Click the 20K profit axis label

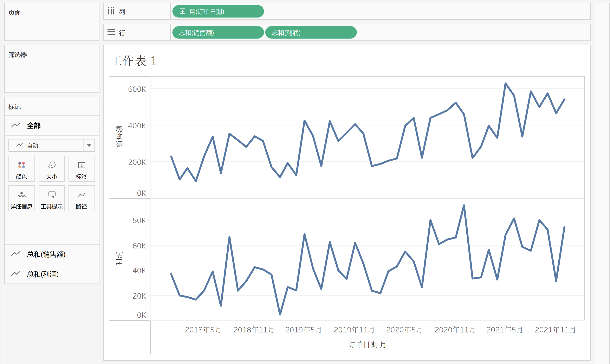pos(139,296)
